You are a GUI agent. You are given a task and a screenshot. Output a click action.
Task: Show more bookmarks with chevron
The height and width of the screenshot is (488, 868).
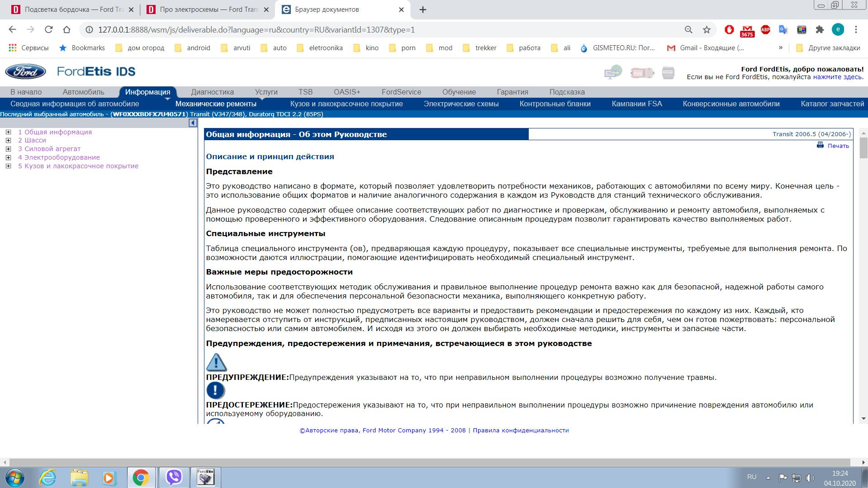pos(780,47)
